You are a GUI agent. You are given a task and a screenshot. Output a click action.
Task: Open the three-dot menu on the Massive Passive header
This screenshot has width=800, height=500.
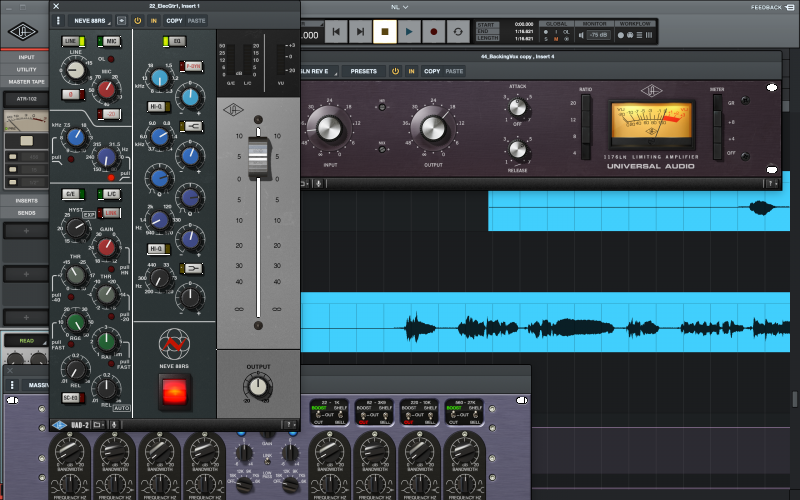coord(13,385)
